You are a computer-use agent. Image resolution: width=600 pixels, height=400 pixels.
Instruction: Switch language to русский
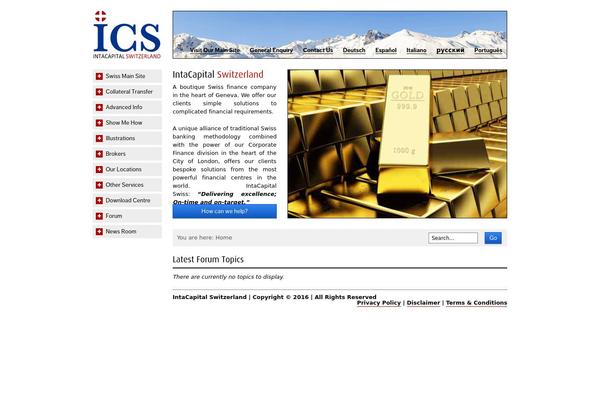[x=450, y=50]
